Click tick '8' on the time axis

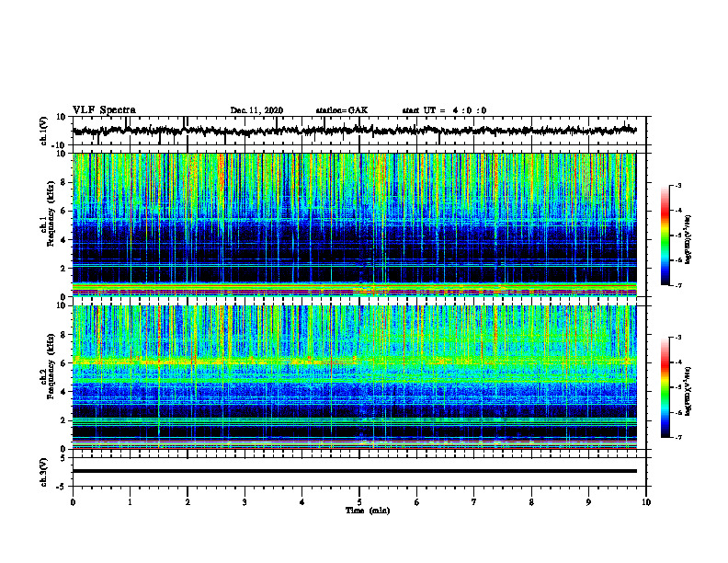click(x=531, y=502)
